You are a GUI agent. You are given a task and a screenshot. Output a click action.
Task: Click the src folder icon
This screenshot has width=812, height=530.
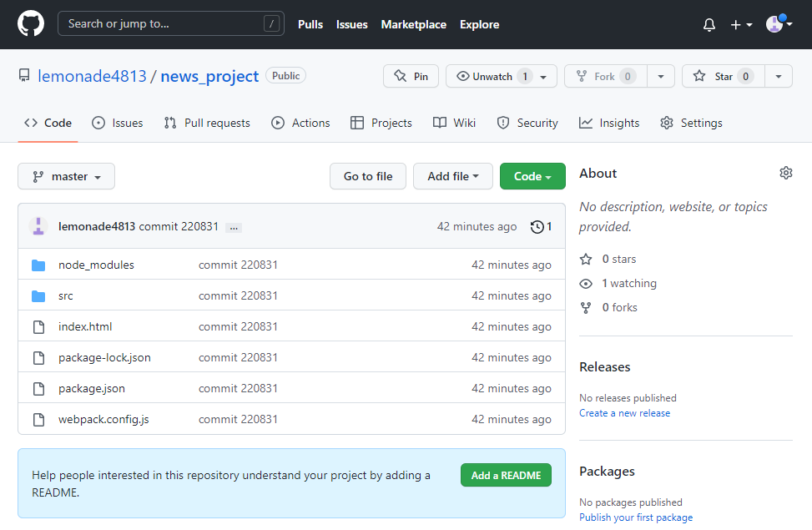pos(38,296)
